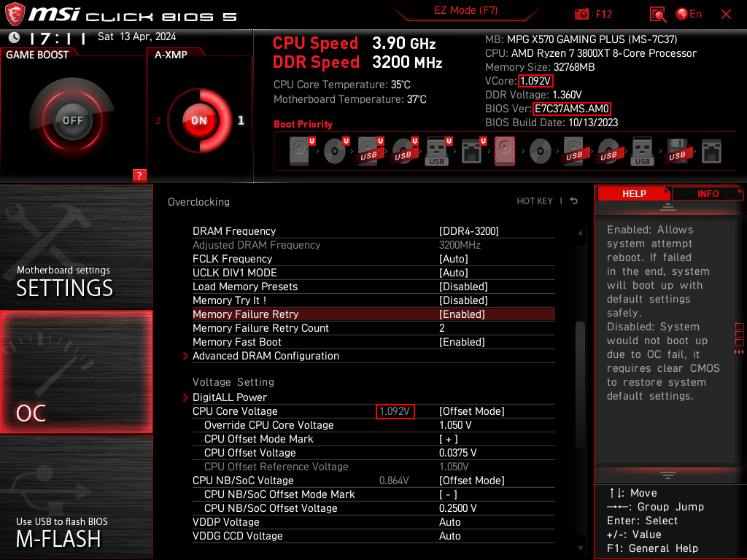Open the search tool icon

click(657, 13)
